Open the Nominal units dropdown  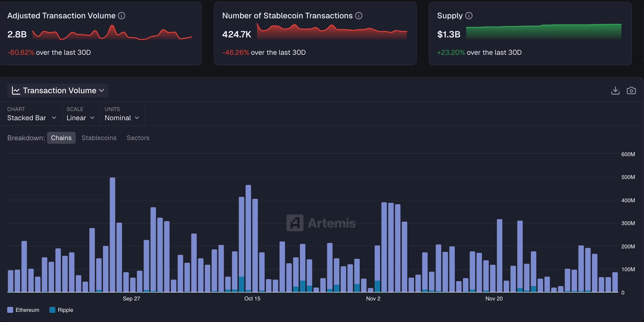[122, 118]
